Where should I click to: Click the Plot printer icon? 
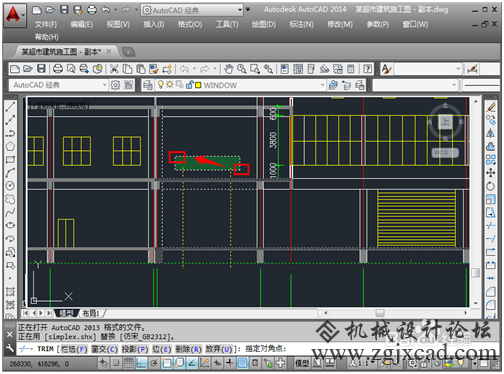(x=58, y=69)
